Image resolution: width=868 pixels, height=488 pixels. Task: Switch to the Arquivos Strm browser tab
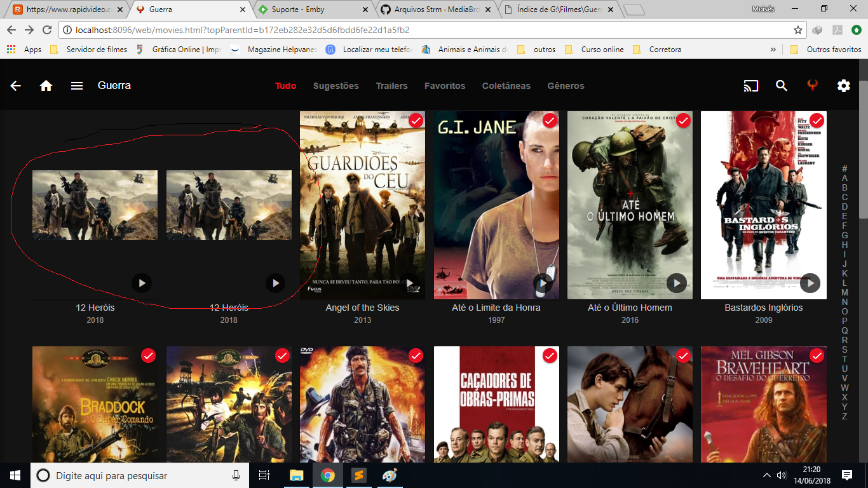[x=436, y=10]
